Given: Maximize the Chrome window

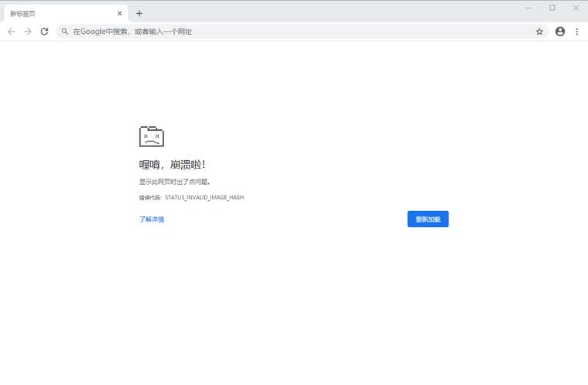Looking at the screenshot, I should [553, 8].
